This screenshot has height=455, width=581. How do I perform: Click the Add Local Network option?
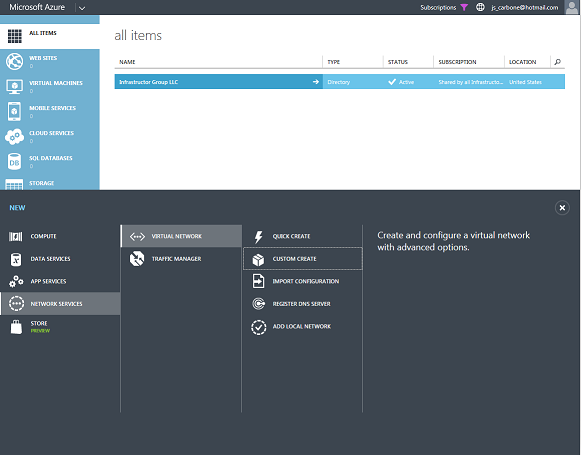pyautogui.click(x=303, y=326)
